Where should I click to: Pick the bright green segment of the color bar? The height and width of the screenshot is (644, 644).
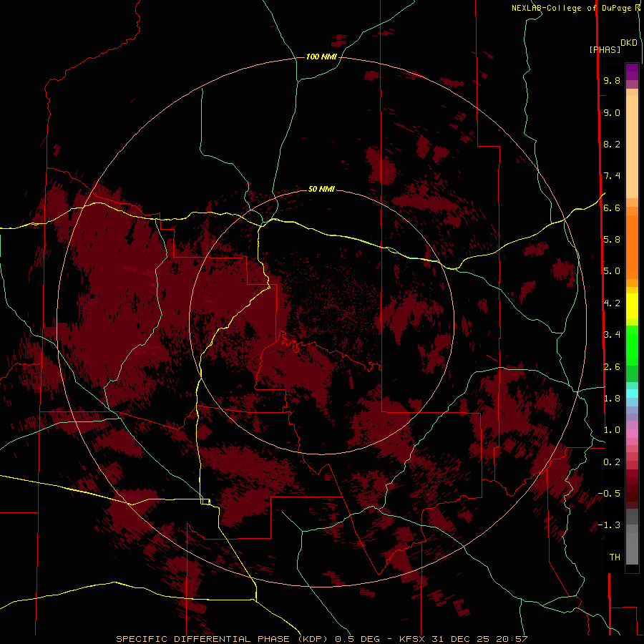pyautogui.click(x=632, y=346)
